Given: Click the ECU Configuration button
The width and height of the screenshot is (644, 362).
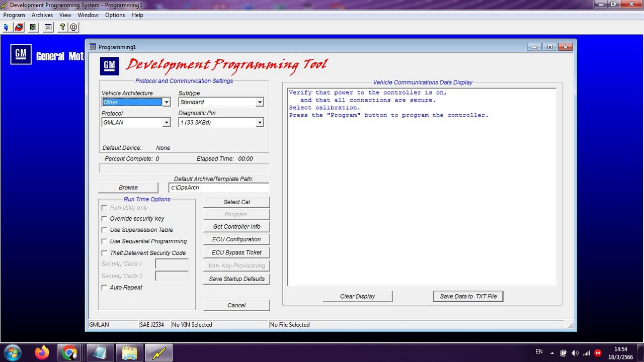Looking at the screenshot, I should pos(236,239).
